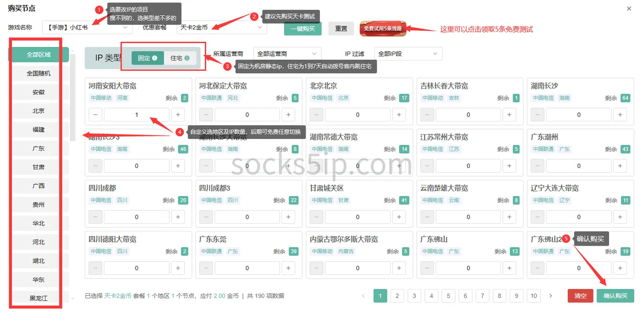Go to page 5

point(448,296)
